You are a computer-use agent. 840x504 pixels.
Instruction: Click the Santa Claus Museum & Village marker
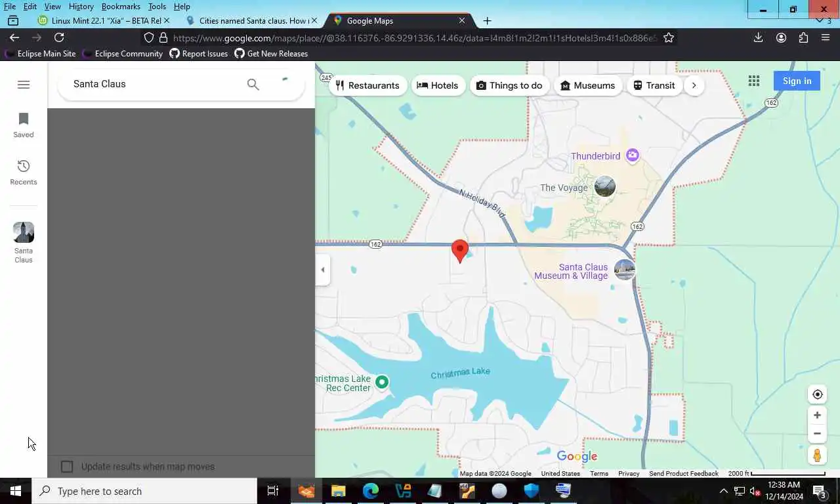click(624, 270)
